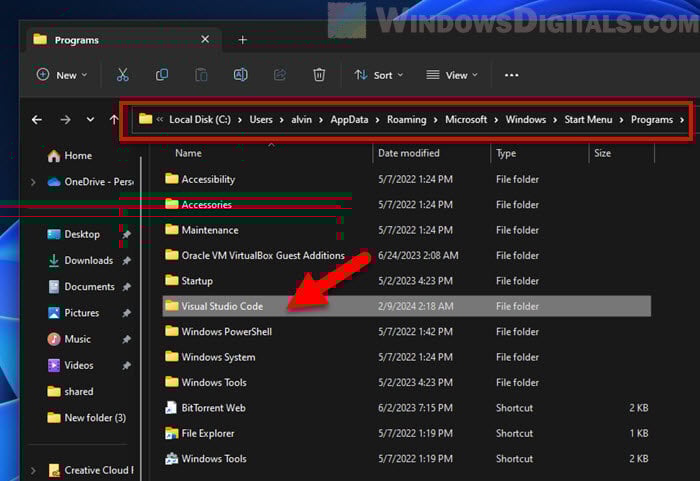Click the Rename icon in toolbar

tap(241, 75)
